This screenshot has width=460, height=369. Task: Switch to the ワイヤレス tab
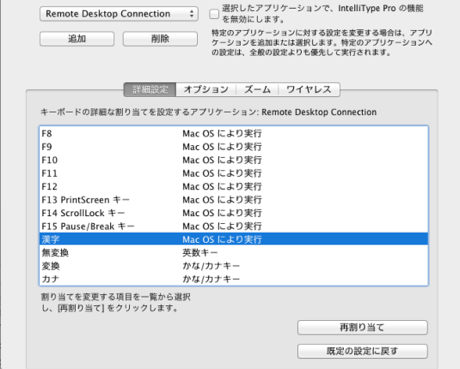click(x=309, y=90)
